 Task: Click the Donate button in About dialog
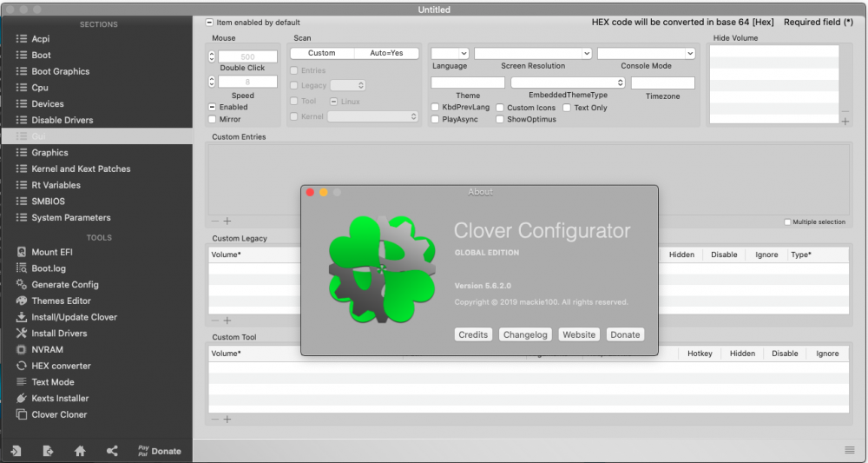click(x=625, y=334)
